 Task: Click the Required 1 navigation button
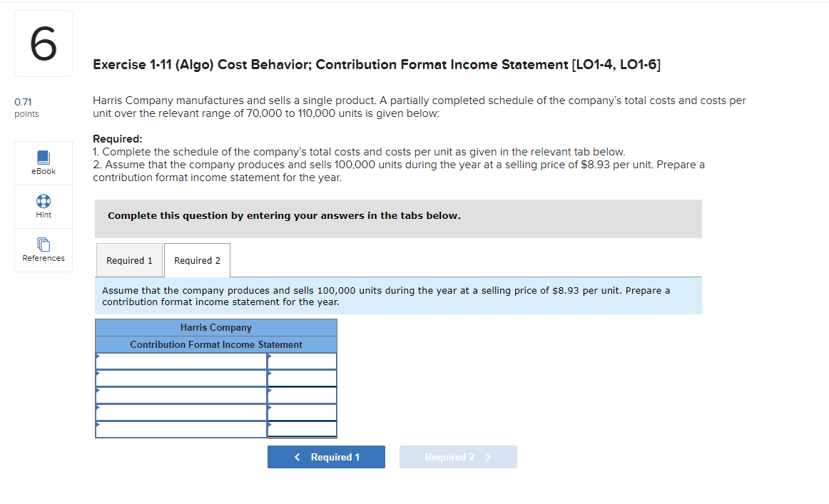[x=326, y=457]
